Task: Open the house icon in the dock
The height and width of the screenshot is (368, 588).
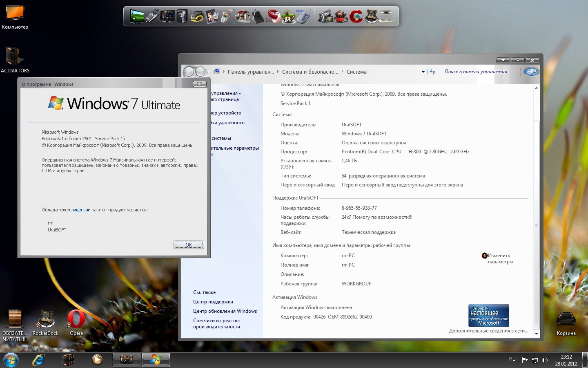Action: pyautogui.click(x=243, y=16)
